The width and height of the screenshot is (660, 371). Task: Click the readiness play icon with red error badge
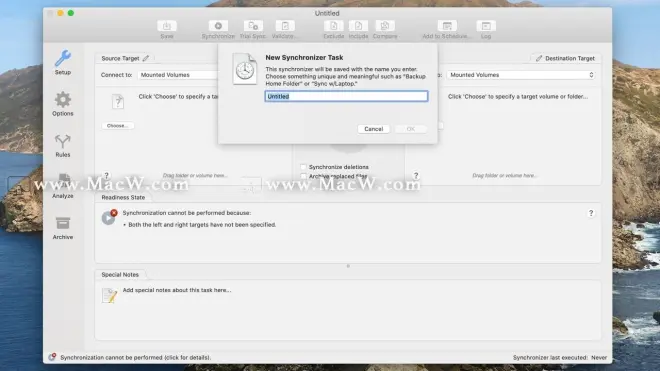click(109, 217)
